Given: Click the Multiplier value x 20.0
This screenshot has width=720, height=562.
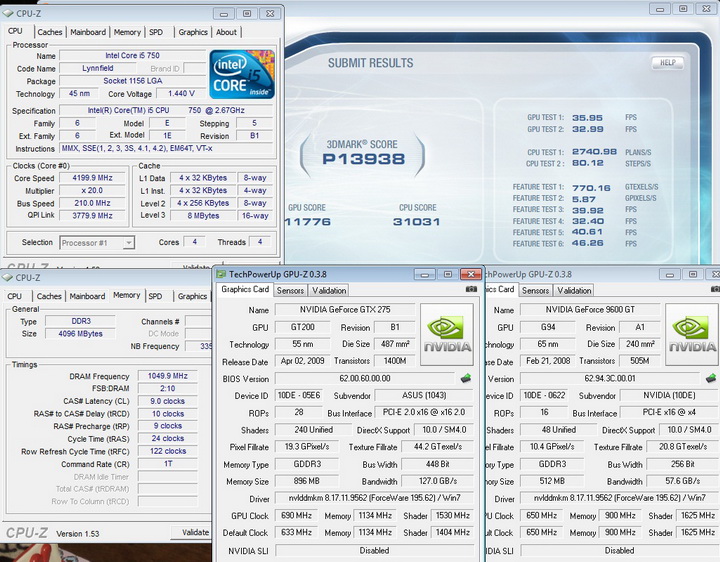Looking at the screenshot, I should click(x=92, y=191).
